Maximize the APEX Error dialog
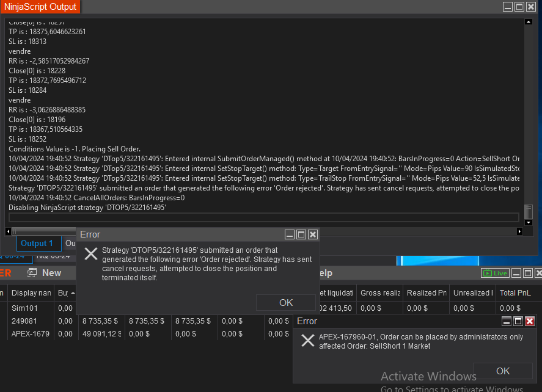Viewport: 542px width, 392px height. pos(518,321)
